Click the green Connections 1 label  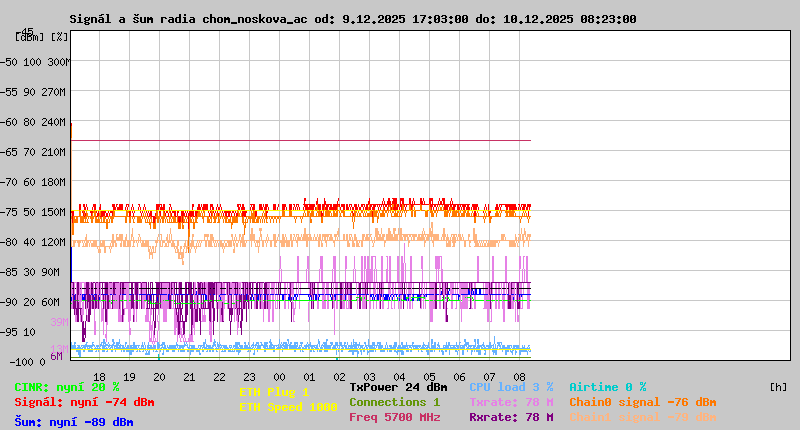click(x=394, y=402)
